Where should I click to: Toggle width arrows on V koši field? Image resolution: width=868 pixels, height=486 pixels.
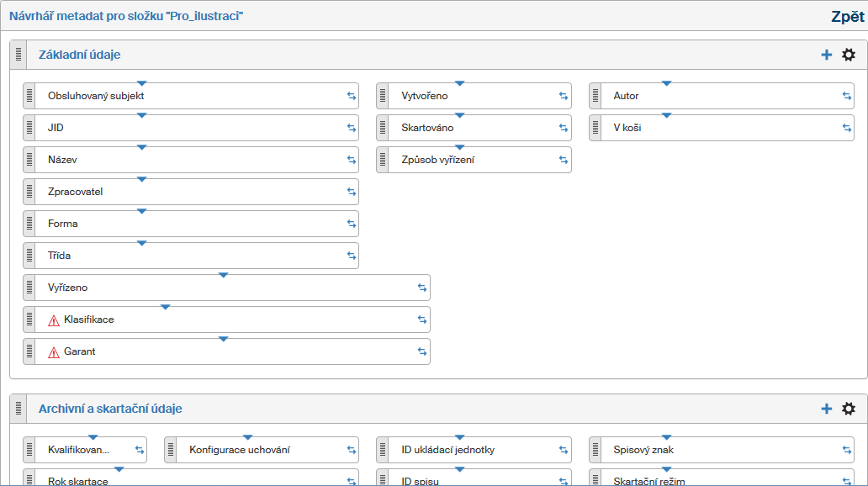click(847, 128)
